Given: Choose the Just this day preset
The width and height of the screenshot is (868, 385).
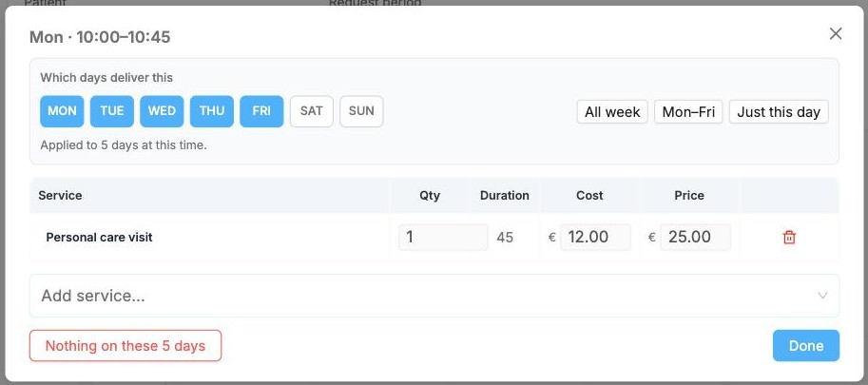Looking at the screenshot, I should pos(779,112).
